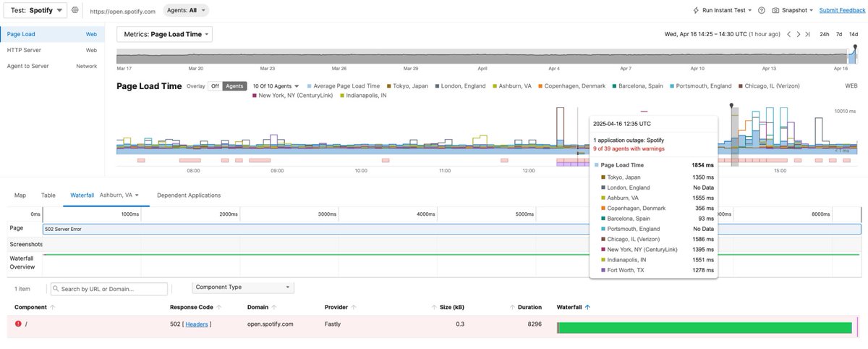Open the Dependent Applications tab
This screenshot has width=868, height=349.
coord(189,195)
